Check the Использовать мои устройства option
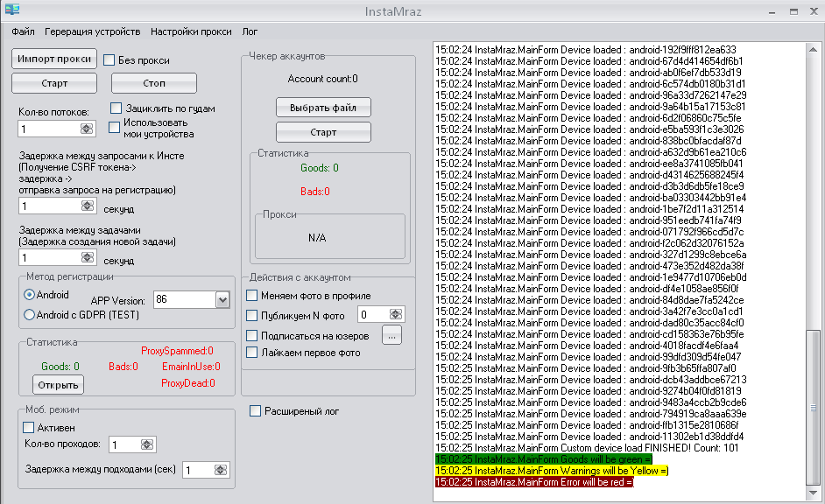This screenshot has width=825, height=504. (x=115, y=128)
